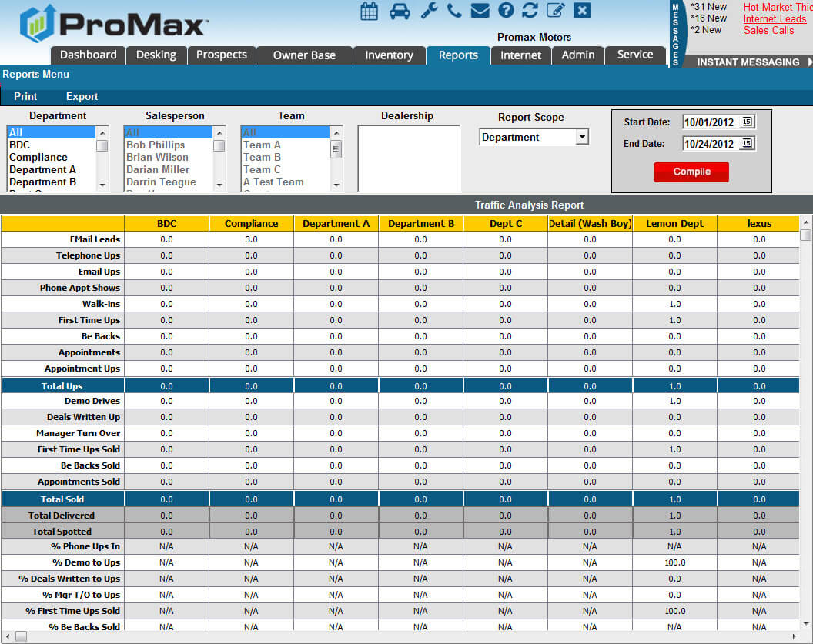
Task: Open the Internet Leads link
Action: 775,18
